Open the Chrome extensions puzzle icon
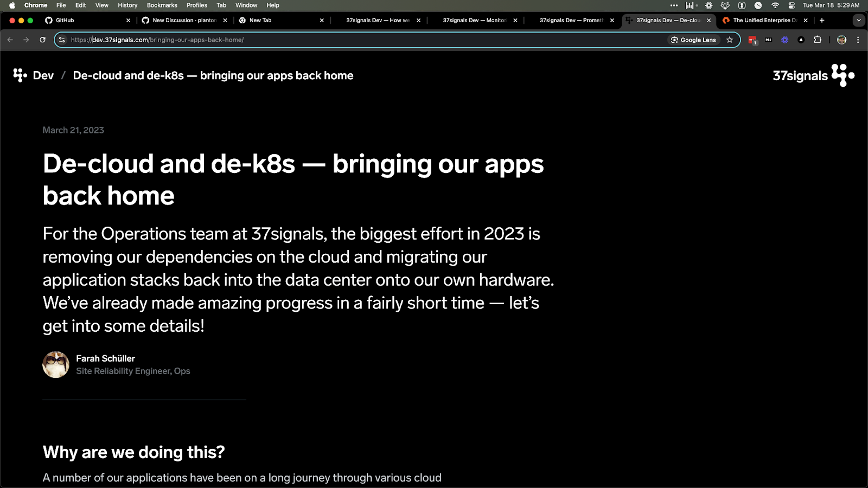Screen dimensions: 868x488 tap(818, 40)
